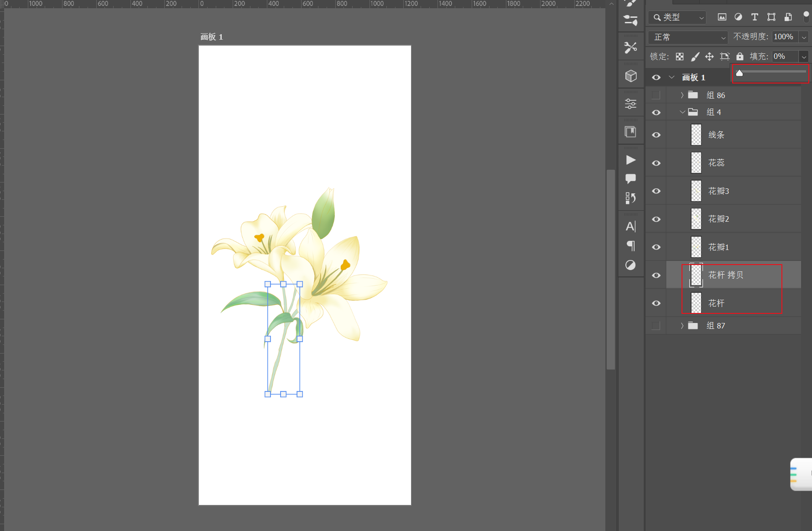
Task: Hide the 花瓣1 layer
Action: (656, 247)
